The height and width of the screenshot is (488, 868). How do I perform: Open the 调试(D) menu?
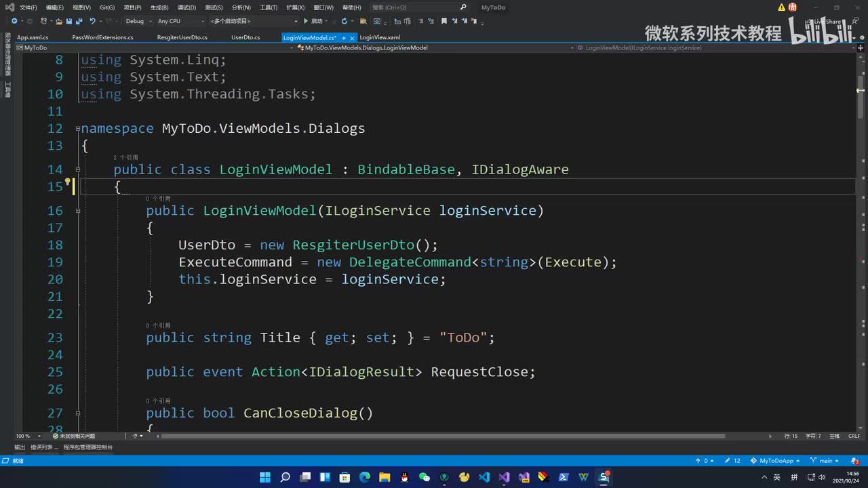(186, 7)
